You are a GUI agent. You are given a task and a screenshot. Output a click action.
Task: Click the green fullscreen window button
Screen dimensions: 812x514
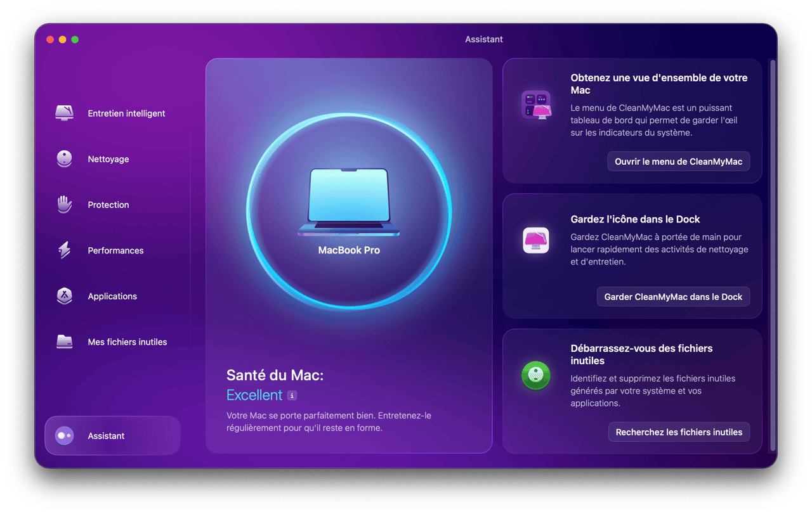point(75,39)
